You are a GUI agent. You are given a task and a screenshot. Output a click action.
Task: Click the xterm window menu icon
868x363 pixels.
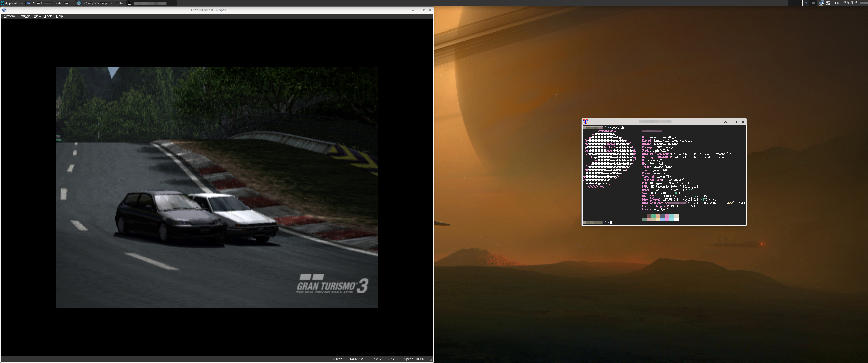tap(585, 122)
